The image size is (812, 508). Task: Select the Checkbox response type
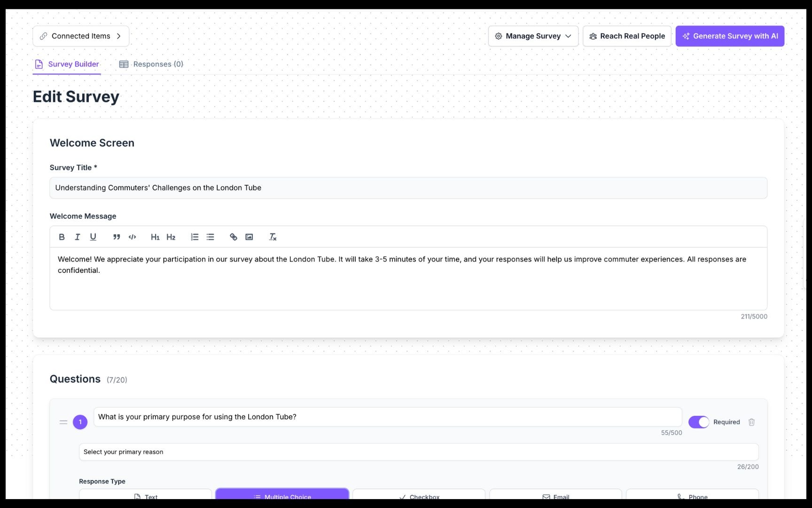(x=419, y=496)
